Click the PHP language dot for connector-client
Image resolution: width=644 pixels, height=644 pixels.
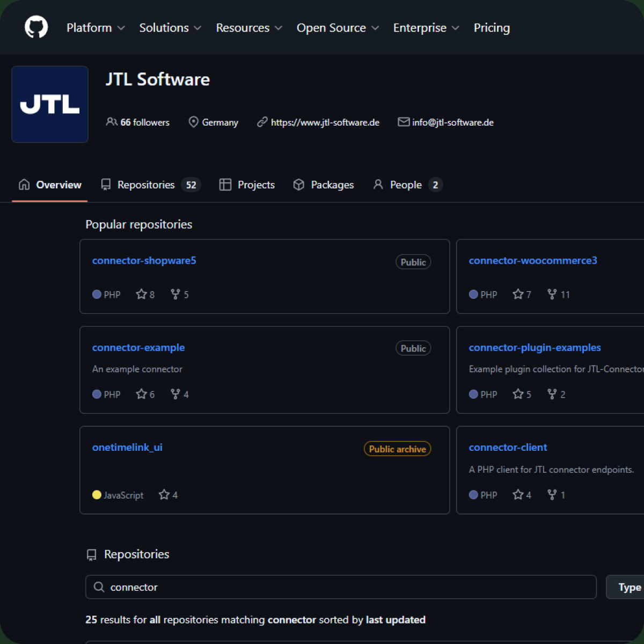(x=473, y=495)
